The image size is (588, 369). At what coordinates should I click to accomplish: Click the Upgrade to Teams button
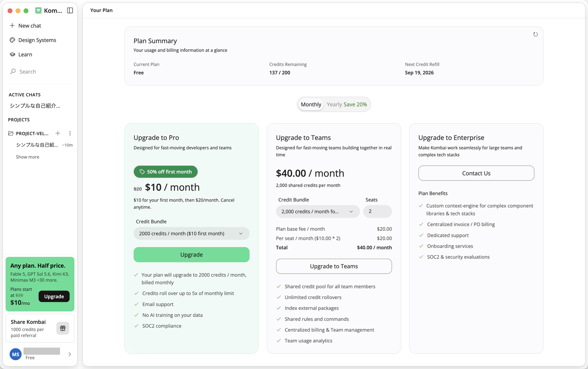tap(334, 266)
